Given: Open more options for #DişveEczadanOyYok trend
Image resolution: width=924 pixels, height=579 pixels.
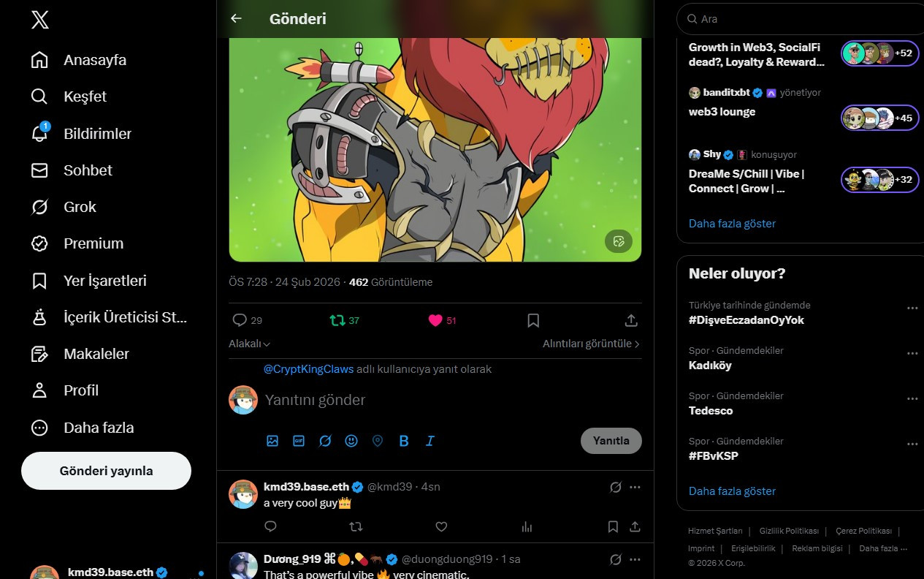Looking at the screenshot, I should 912,308.
